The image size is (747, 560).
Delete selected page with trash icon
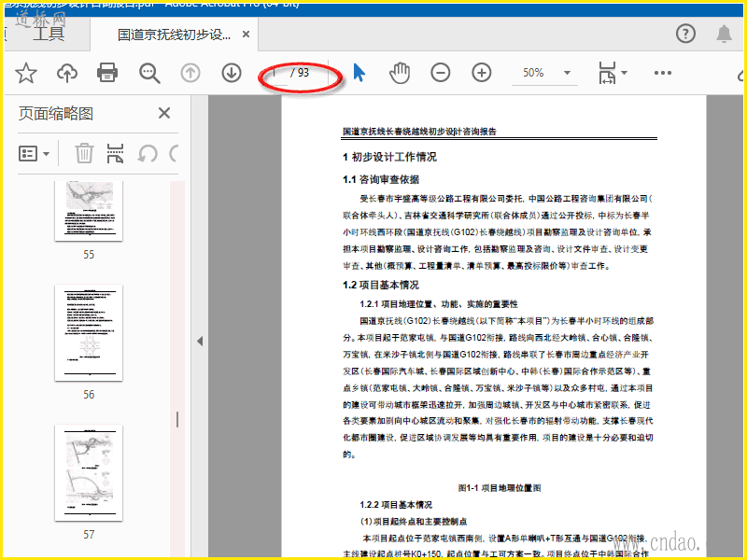click(84, 153)
